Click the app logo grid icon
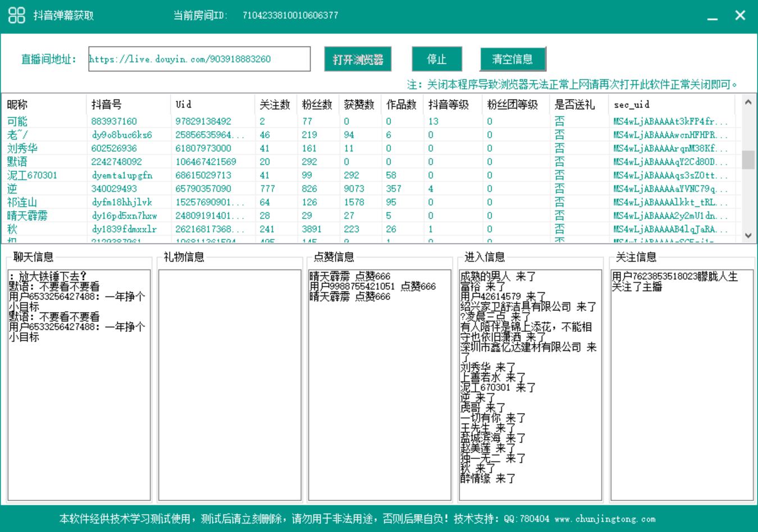758x532 pixels. click(16, 15)
